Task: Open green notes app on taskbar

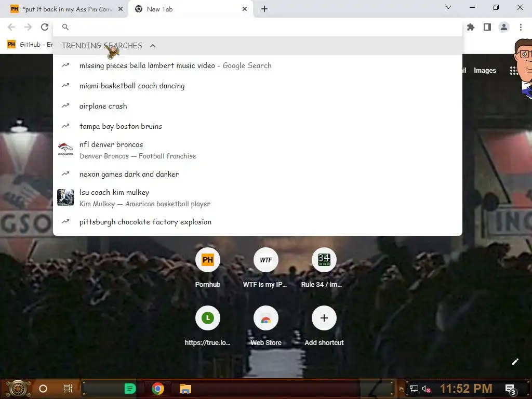Action: 130,389
